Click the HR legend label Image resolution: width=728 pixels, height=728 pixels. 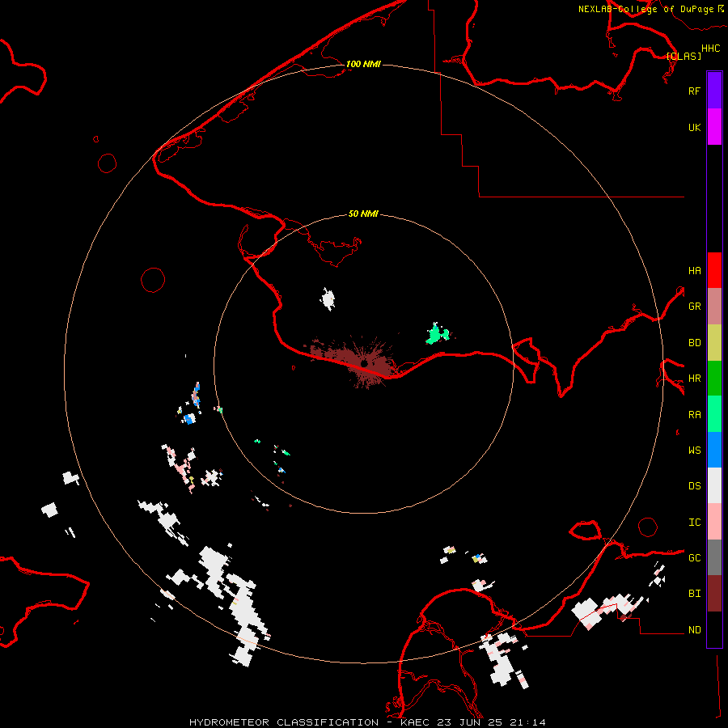pyautogui.click(x=694, y=379)
